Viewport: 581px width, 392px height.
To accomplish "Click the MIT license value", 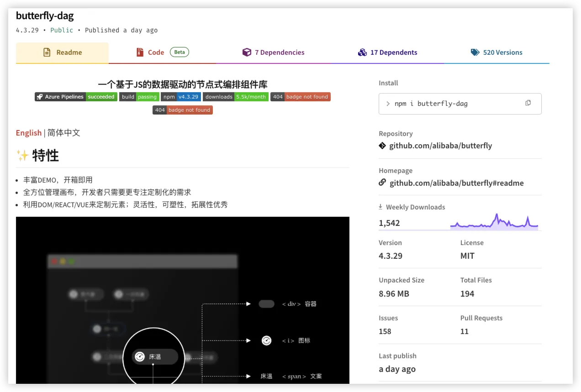I will point(467,256).
